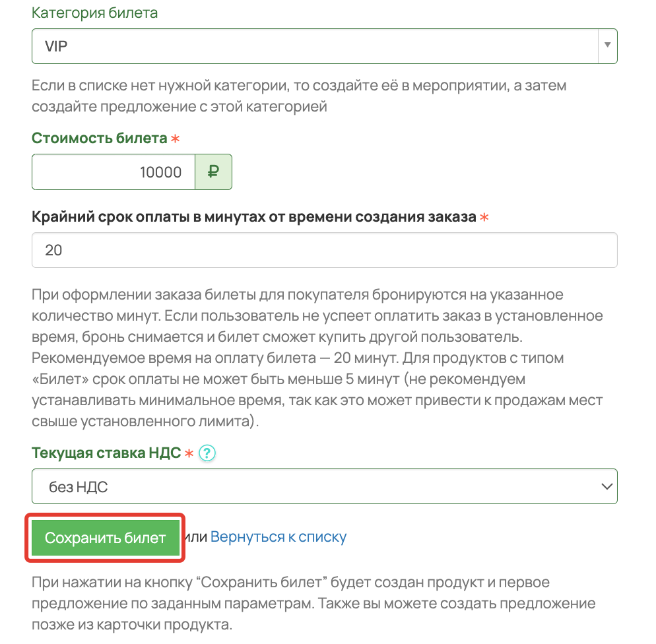Focus the ticket price field showing 10000

[x=114, y=172]
